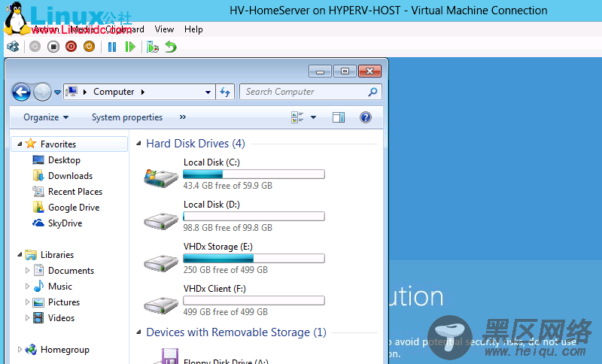Select the Floppy Disk Drive (A:) icon
This screenshot has height=364, width=602.
166,356
